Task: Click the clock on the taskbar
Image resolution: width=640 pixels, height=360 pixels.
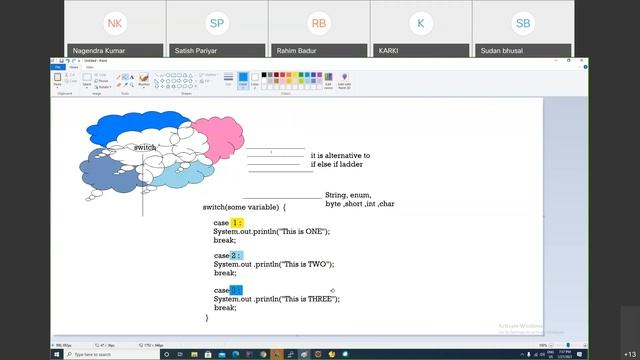Action: (x=565, y=354)
